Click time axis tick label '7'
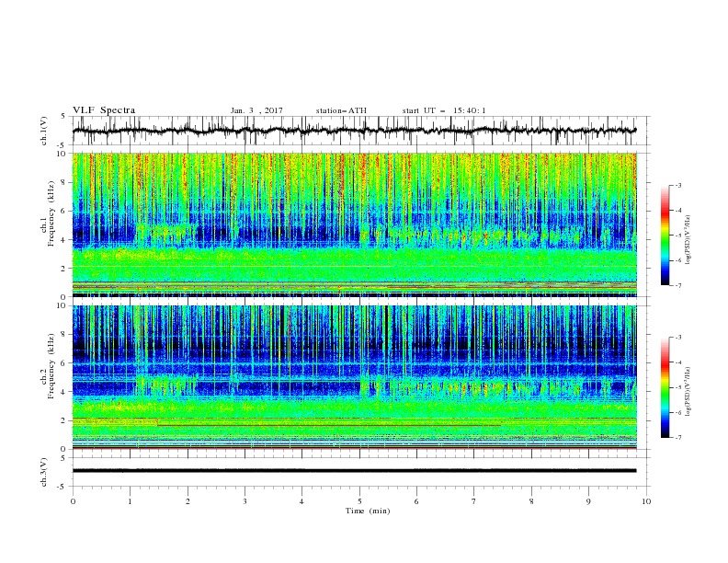 click(x=473, y=501)
